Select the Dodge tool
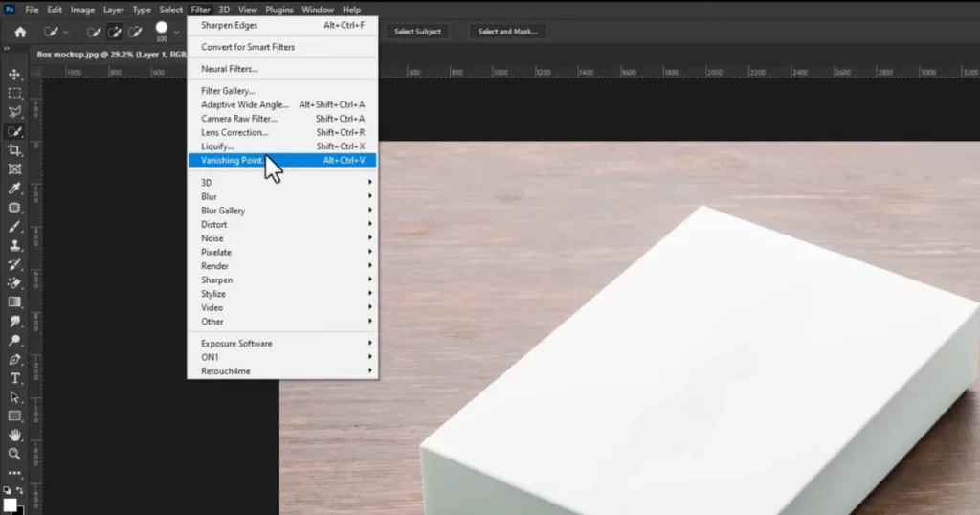The image size is (980, 515). 14,341
